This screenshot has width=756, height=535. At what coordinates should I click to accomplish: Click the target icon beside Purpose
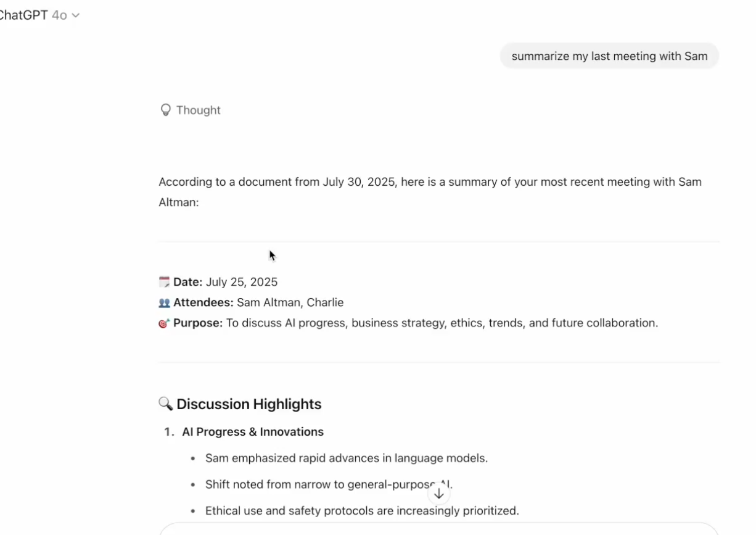coord(164,323)
